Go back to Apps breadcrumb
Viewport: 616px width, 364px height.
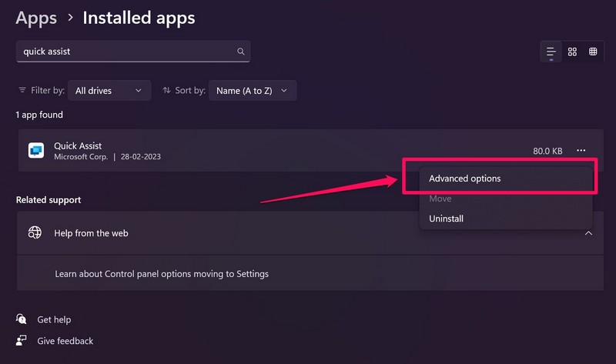(36, 17)
